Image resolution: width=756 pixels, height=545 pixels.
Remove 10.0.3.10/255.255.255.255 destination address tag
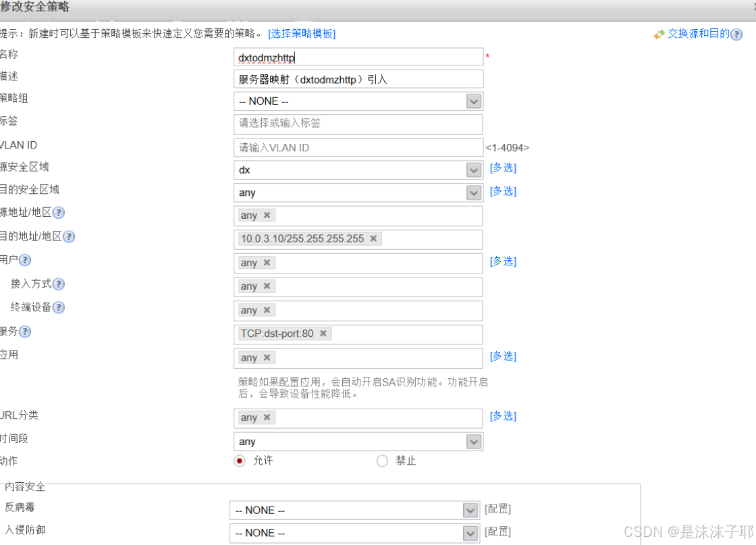[x=373, y=238]
